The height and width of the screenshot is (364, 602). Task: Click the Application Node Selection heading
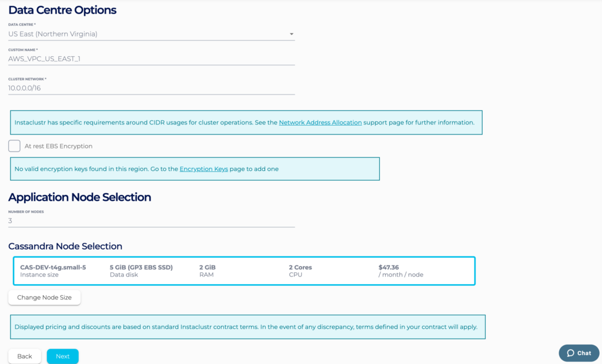tap(79, 197)
